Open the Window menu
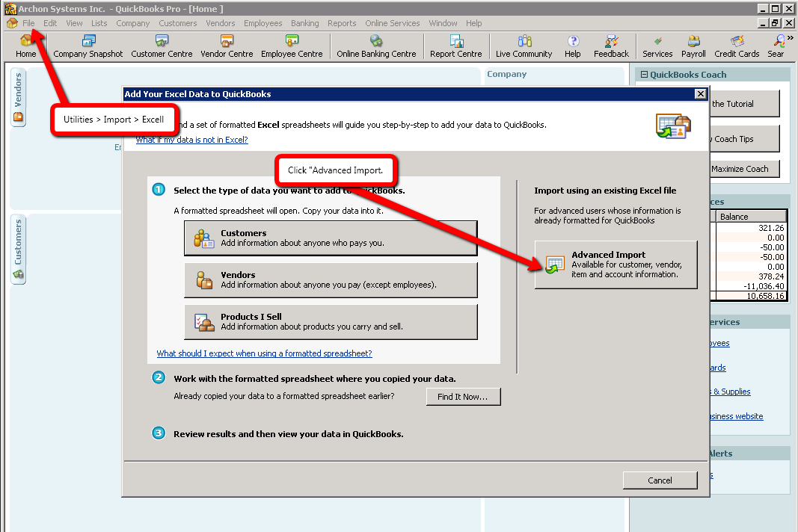This screenshot has height=532, width=798. tap(443, 23)
